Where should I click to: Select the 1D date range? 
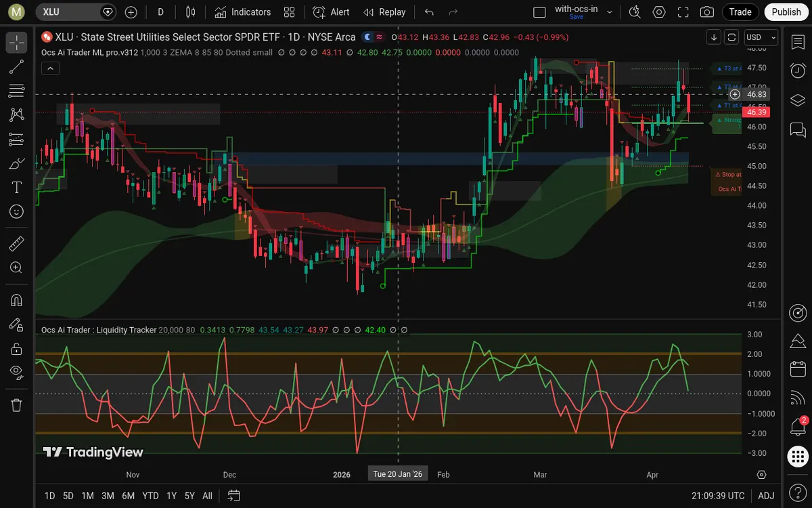(x=49, y=496)
